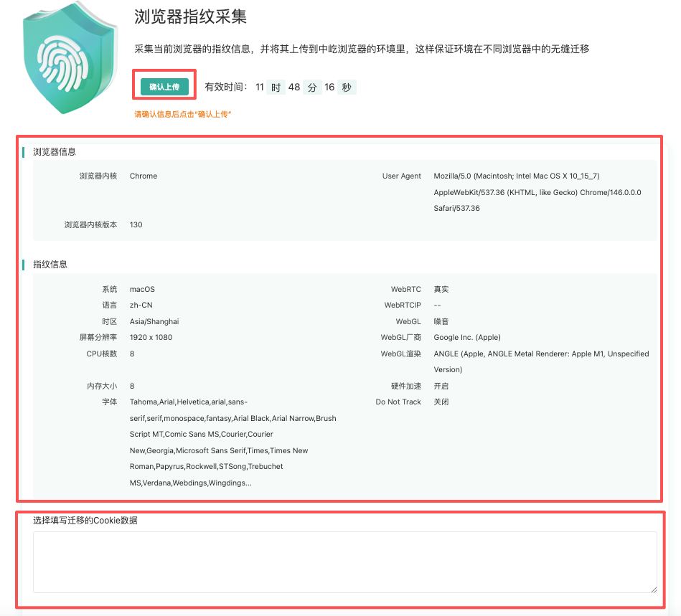
Task: Click the kernel version value 130
Action: (136, 224)
